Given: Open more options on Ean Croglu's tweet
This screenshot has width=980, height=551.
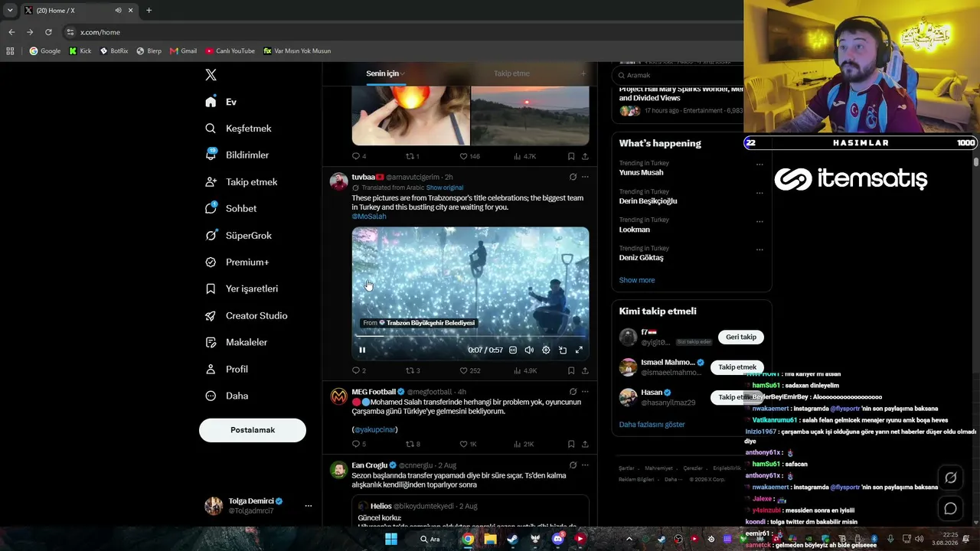Looking at the screenshot, I should tap(585, 465).
